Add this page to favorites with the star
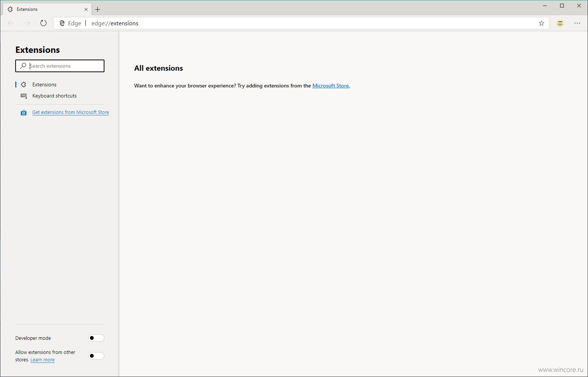This screenshot has width=588, height=377. 542,23
